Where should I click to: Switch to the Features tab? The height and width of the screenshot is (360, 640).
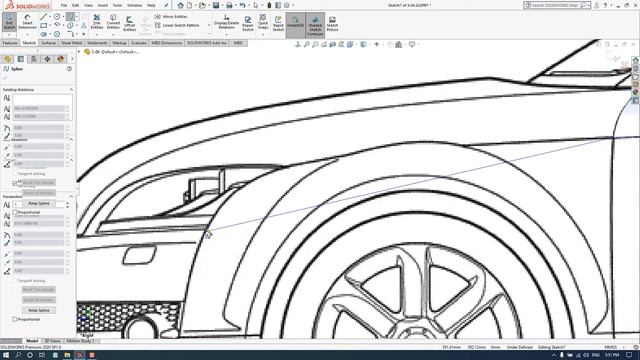(10, 43)
